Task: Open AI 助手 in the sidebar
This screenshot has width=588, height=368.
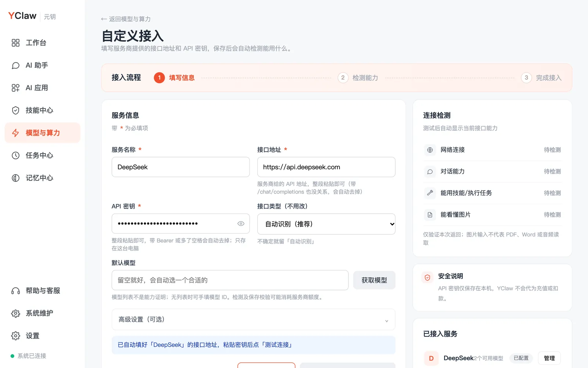Action: point(43,66)
